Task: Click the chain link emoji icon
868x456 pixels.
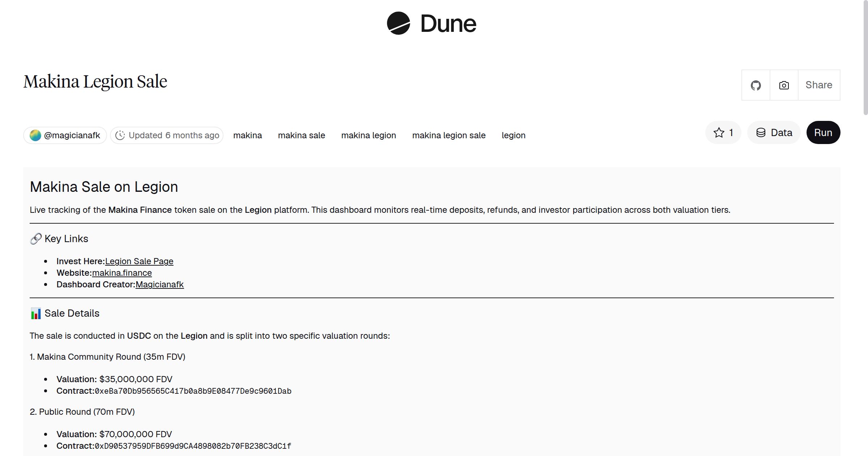Action: (x=36, y=239)
